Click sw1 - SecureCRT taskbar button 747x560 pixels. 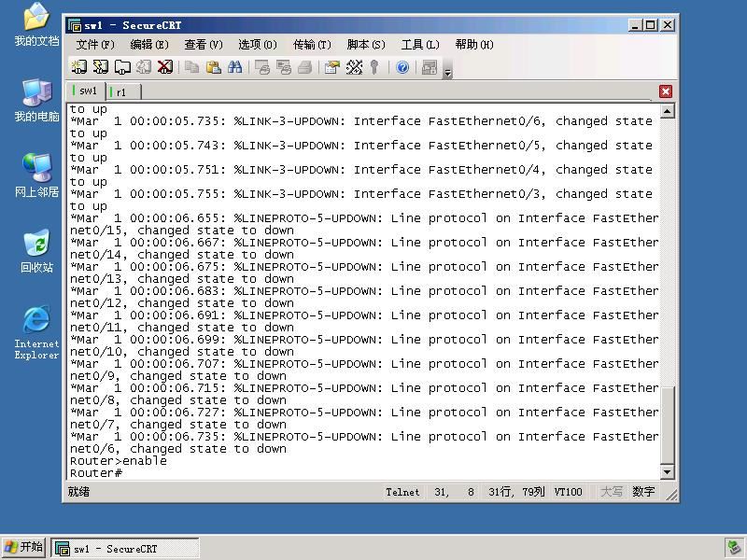[125, 549]
